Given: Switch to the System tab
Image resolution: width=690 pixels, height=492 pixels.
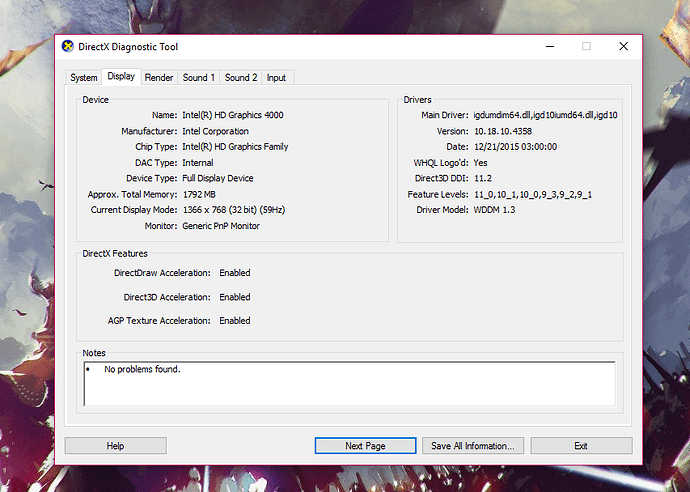Looking at the screenshot, I should point(84,77).
